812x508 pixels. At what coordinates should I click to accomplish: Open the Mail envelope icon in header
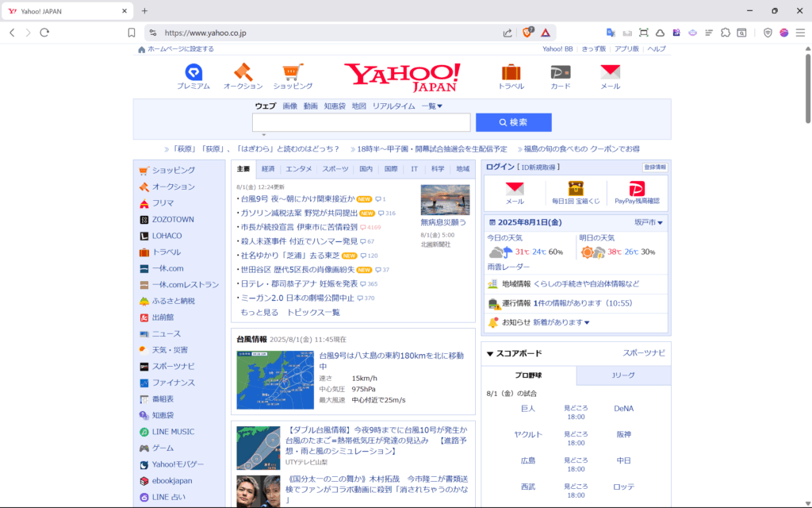pos(610,71)
